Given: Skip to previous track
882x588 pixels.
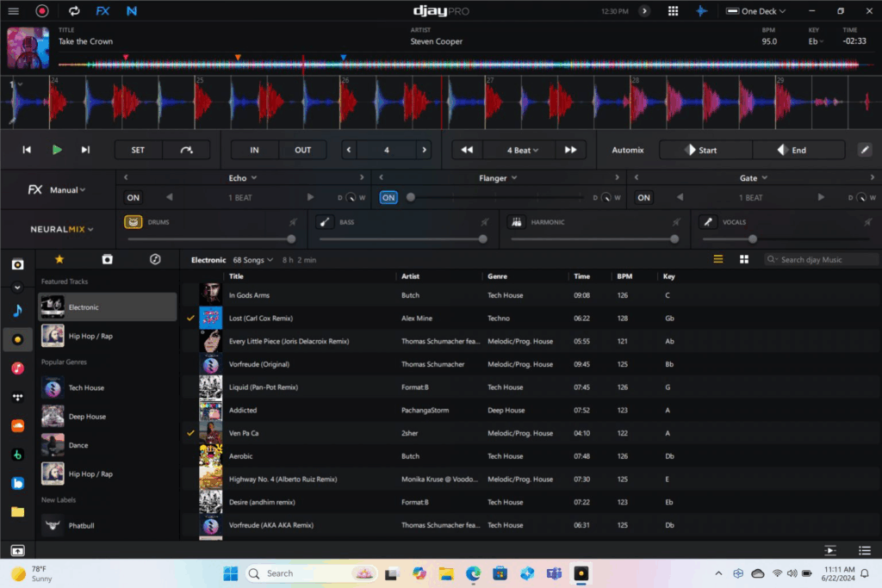Looking at the screenshot, I should pos(27,150).
